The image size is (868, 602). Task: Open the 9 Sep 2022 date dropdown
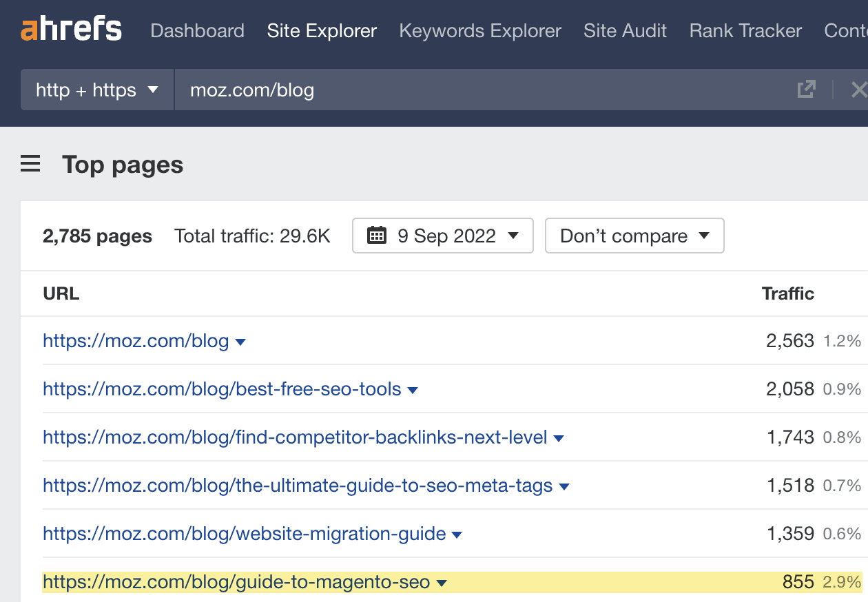[443, 236]
